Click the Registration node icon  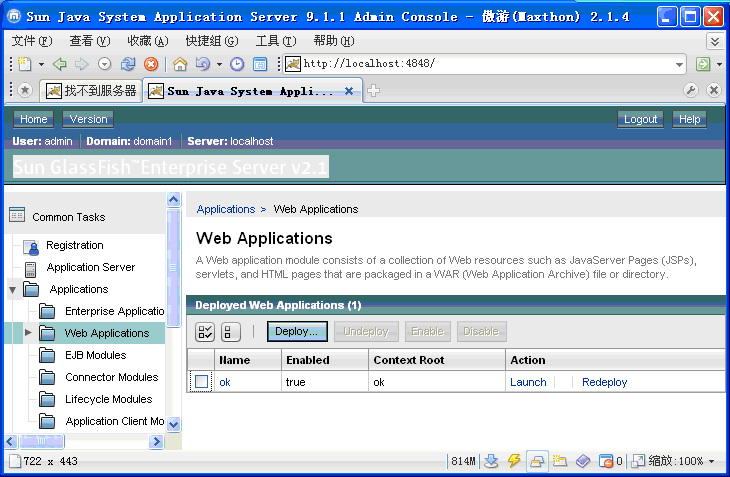[30, 246]
